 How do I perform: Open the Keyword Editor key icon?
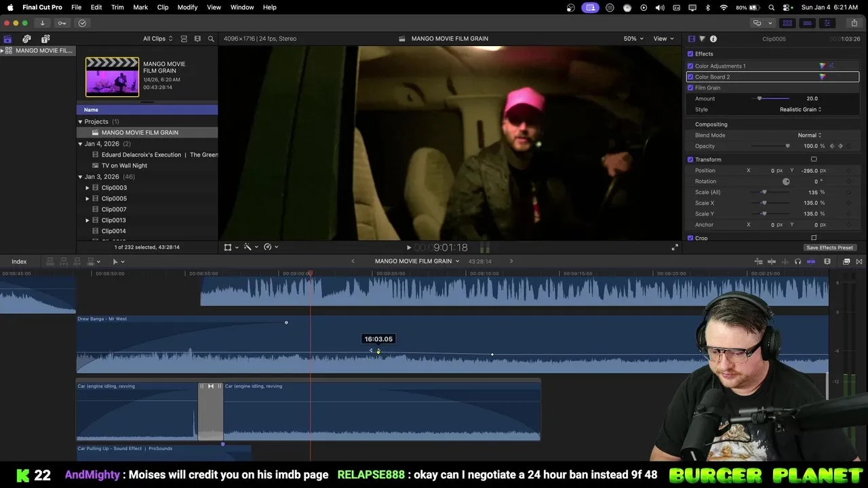pos(62,23)
